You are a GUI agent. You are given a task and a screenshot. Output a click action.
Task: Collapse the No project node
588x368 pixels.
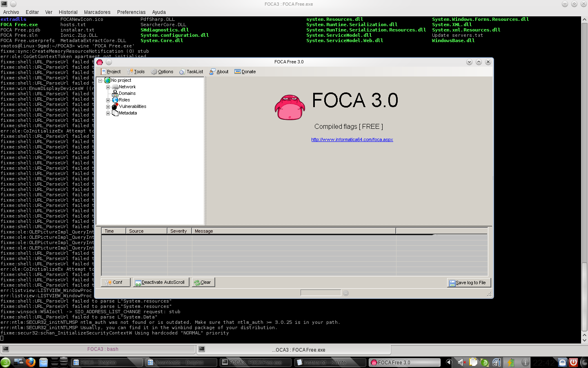click(100, 80)
